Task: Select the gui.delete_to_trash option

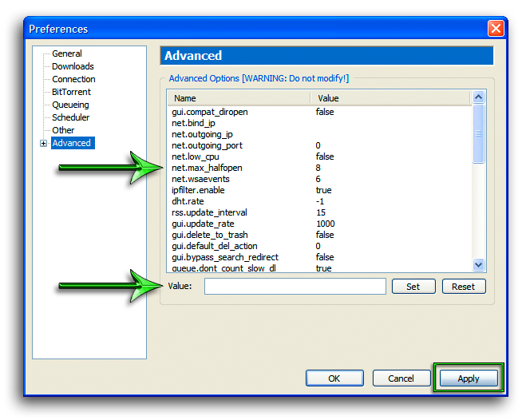Action: click(320, 235)
